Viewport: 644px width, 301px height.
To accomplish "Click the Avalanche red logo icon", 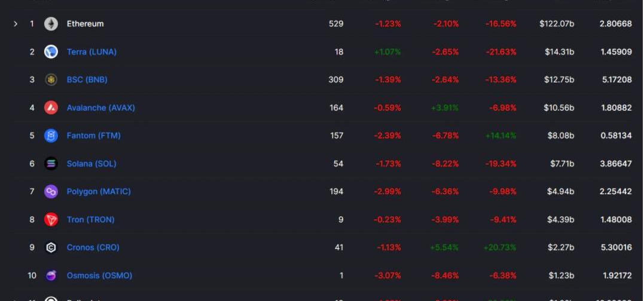I will coord(51,107).
